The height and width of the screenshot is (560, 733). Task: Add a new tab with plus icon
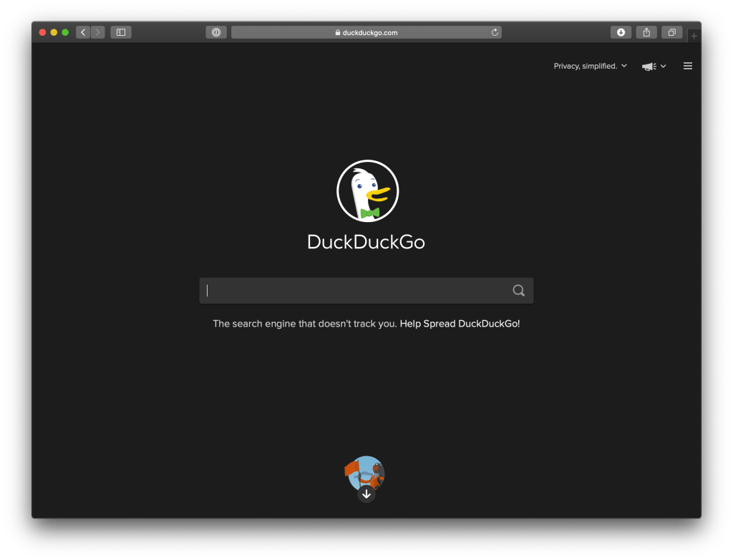pyautogui.click(x=694, y=36)
